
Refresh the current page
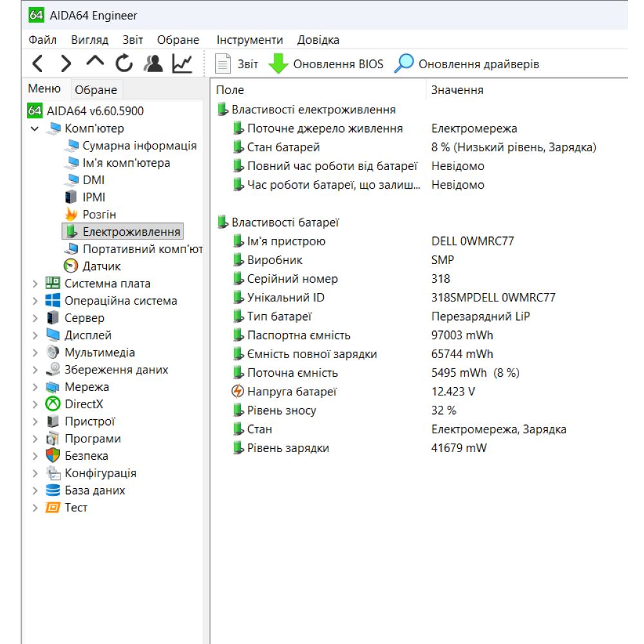coord(124,63)
